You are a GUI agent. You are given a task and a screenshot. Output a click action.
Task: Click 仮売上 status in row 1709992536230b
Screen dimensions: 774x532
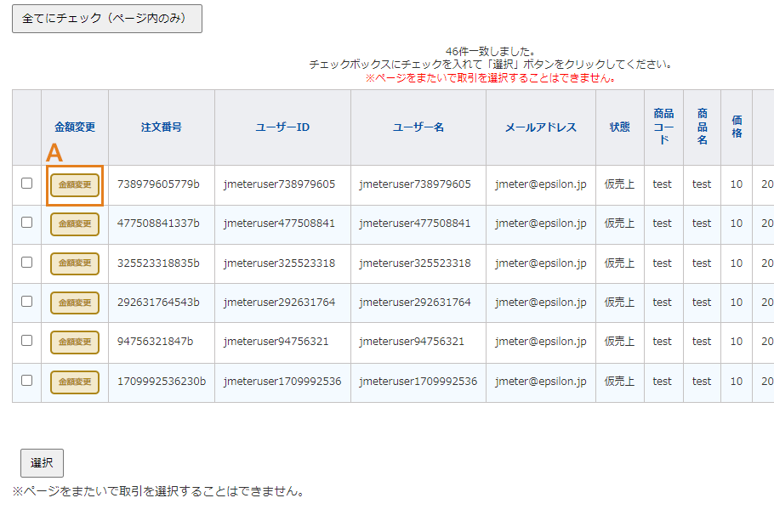(x=619, y=381)
